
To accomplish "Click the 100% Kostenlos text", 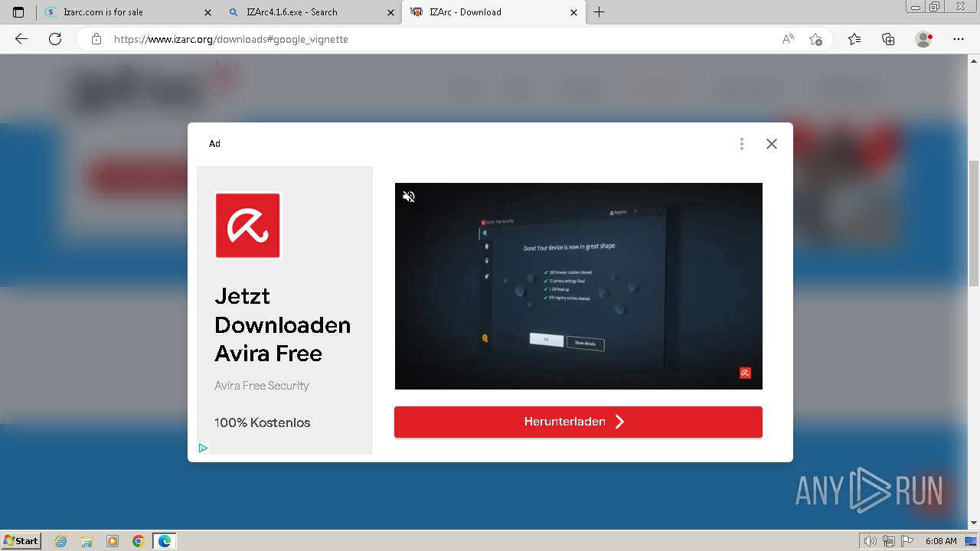I will (263, 422).
